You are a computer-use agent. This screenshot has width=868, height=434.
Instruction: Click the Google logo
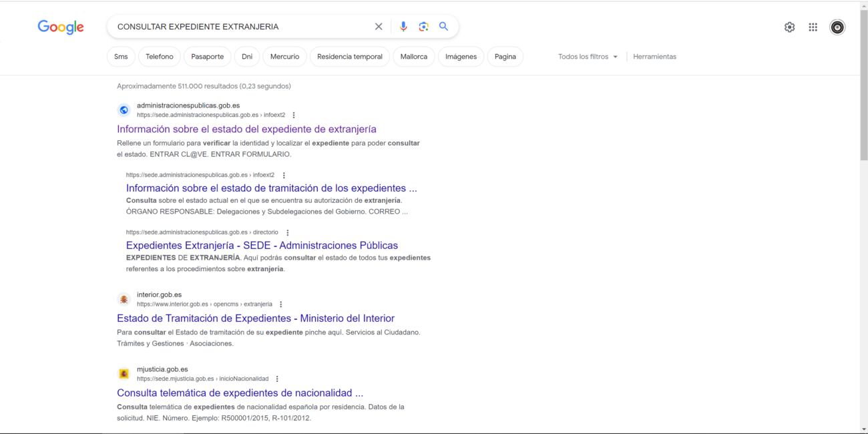pos(61,27)
